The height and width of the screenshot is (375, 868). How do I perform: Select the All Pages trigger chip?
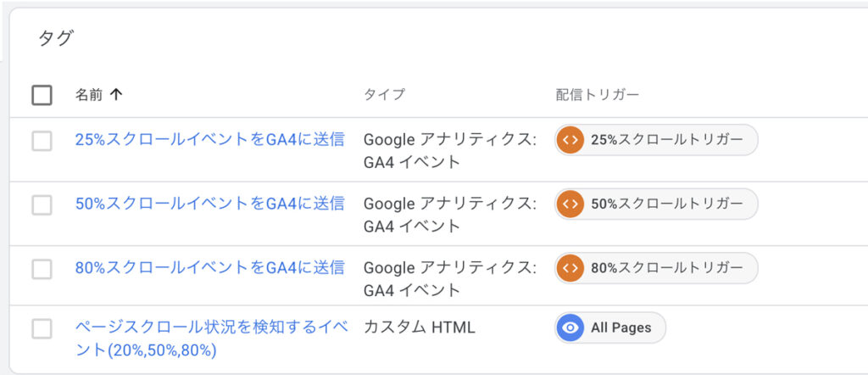click(610, 328)
